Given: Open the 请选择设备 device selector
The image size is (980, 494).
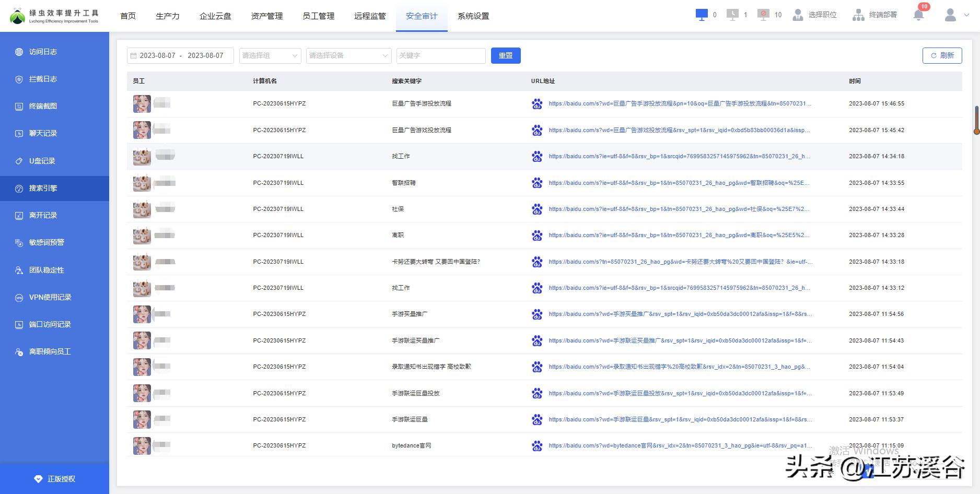Looking at the screenshot, I should (348, 55).
